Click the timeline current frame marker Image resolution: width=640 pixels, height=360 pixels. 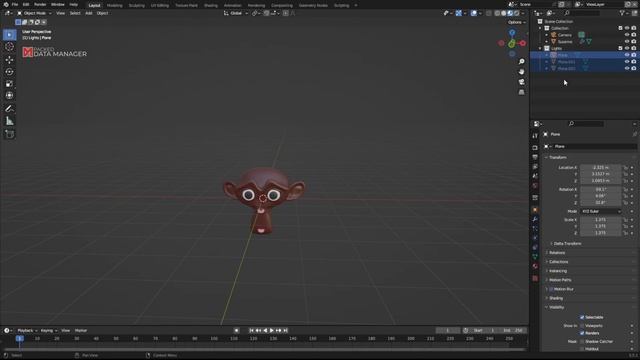tap(19, 338)
